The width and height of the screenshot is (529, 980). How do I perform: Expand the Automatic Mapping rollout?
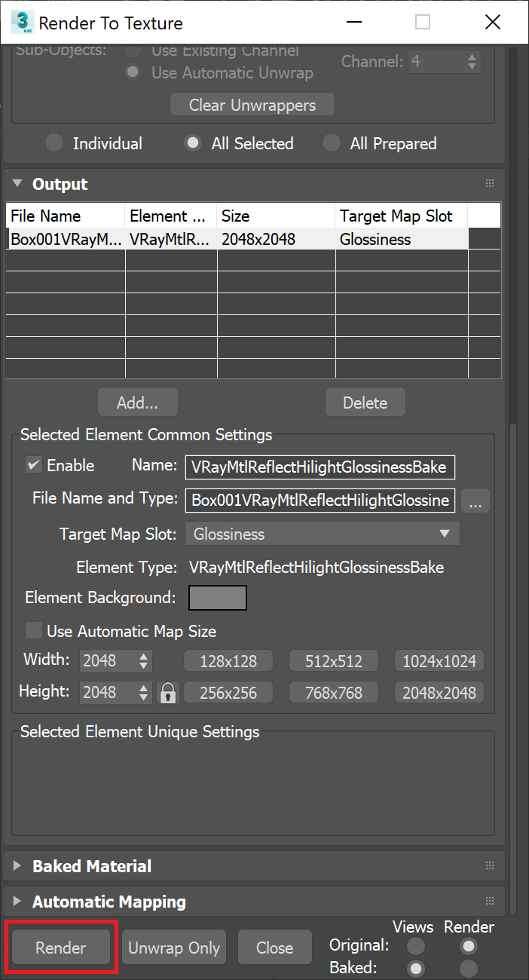[17, 901]
